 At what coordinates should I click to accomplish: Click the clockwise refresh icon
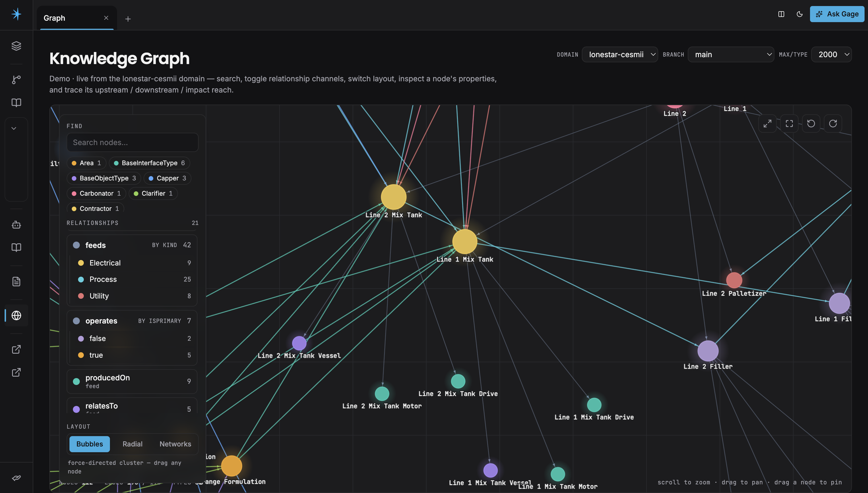point(833,124)
